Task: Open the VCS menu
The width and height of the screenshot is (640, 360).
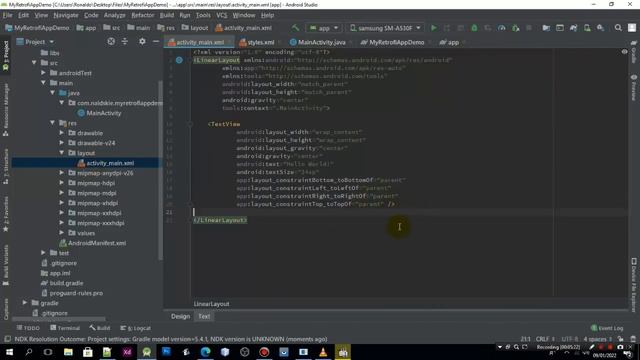Action: click(222, 15)
